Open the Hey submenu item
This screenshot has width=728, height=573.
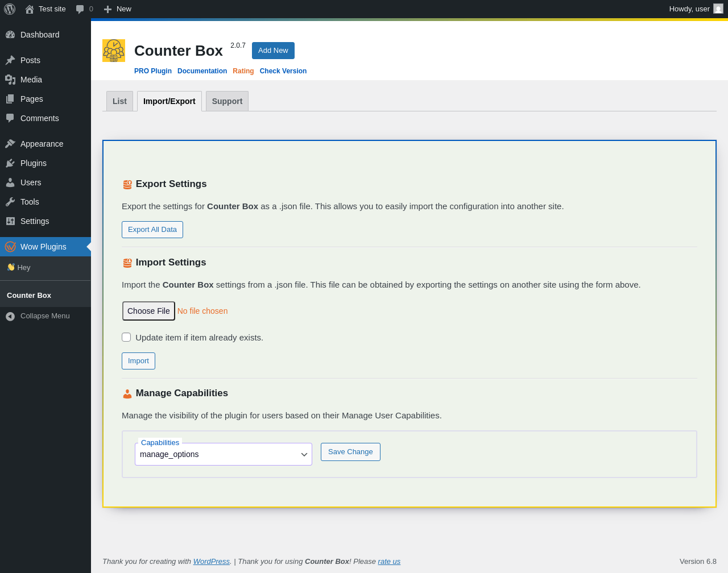[45, 267]
